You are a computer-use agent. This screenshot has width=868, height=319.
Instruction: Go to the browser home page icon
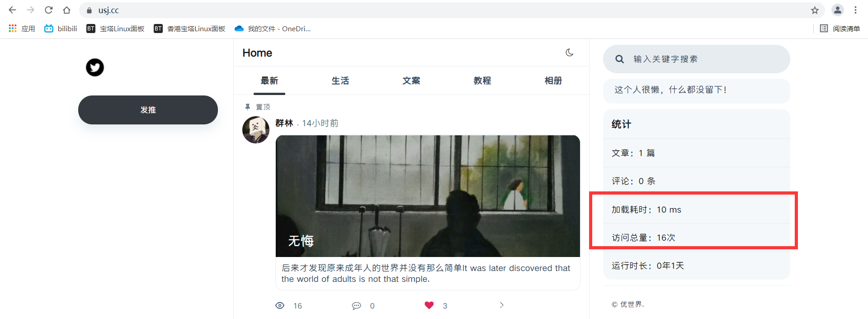pos(67,10)
